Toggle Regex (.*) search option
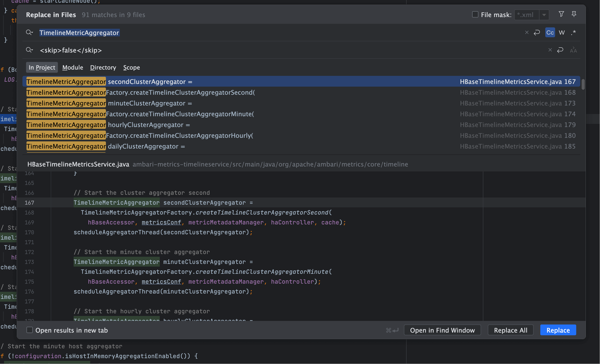Image resolution: width=600 pixels, height=364 pixels. pyautogui.click(x=574, y=32)
